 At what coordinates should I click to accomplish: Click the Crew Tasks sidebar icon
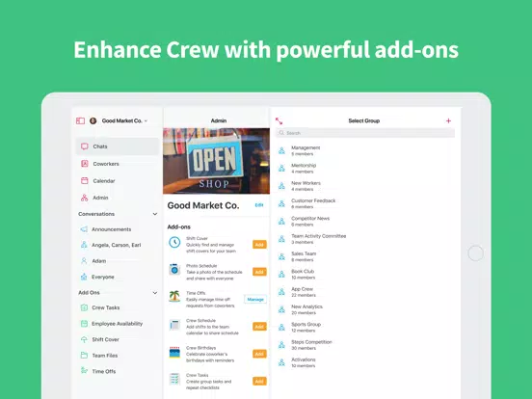pyautogui.click(x=84, y=307)
